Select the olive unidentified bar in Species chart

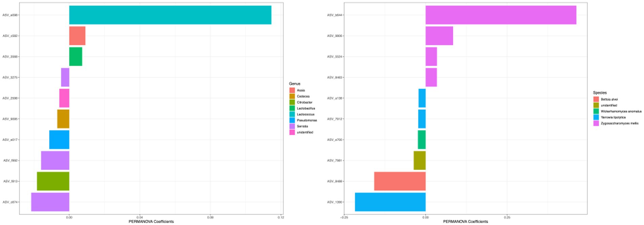click(420, 161)
